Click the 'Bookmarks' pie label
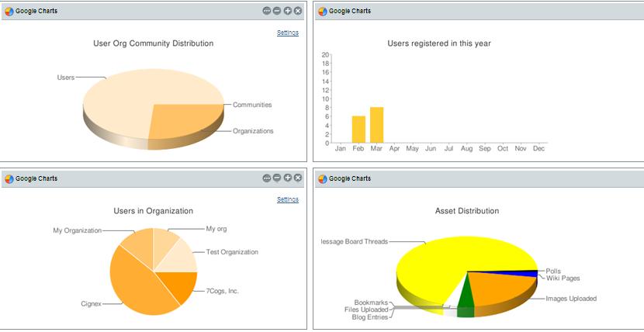The width and height of the screenshot is (644, 332). tap(371, 303)
